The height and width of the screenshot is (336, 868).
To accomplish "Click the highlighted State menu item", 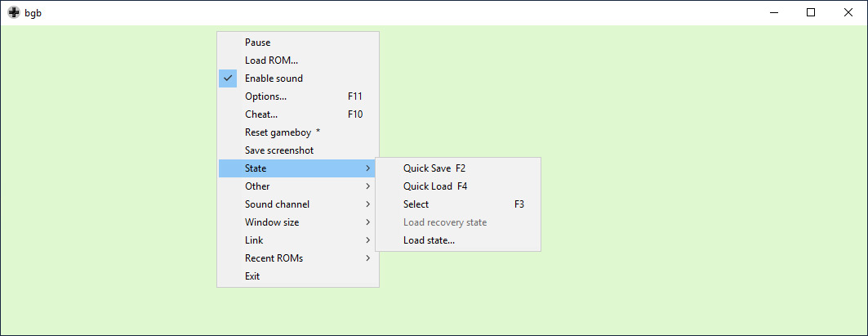I will point(298,168).
